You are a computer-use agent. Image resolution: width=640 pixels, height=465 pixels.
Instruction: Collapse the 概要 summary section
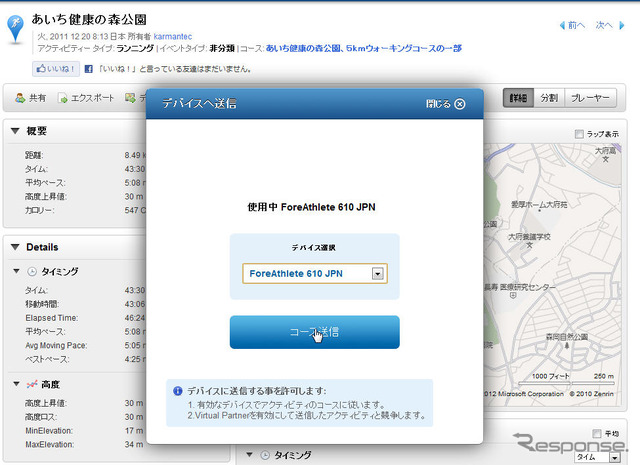tap(16, 131)
